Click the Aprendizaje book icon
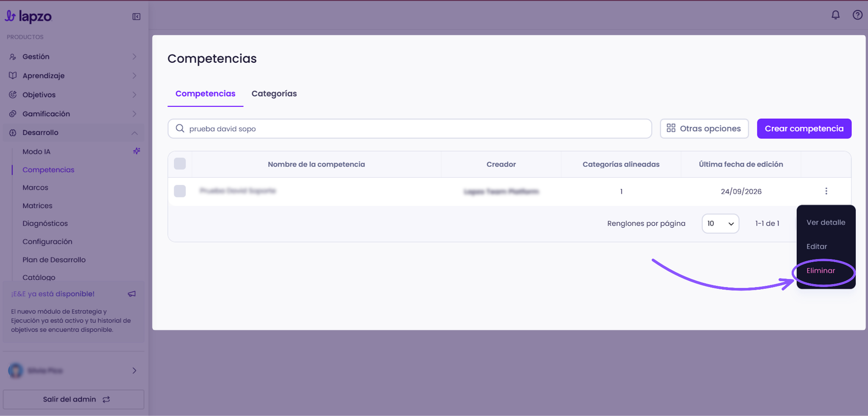Viewport: 868px width, 416px height. click(13, 75)
